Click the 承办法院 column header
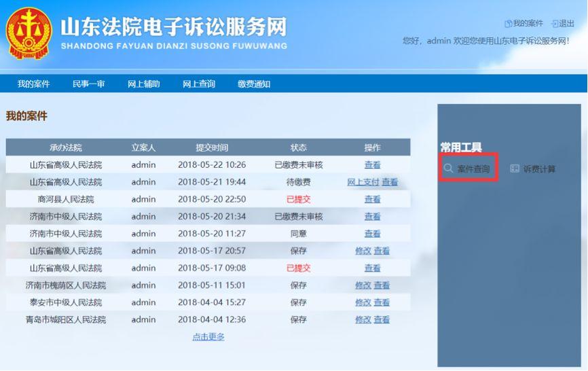Screen dimensions: 588x371 66,147
